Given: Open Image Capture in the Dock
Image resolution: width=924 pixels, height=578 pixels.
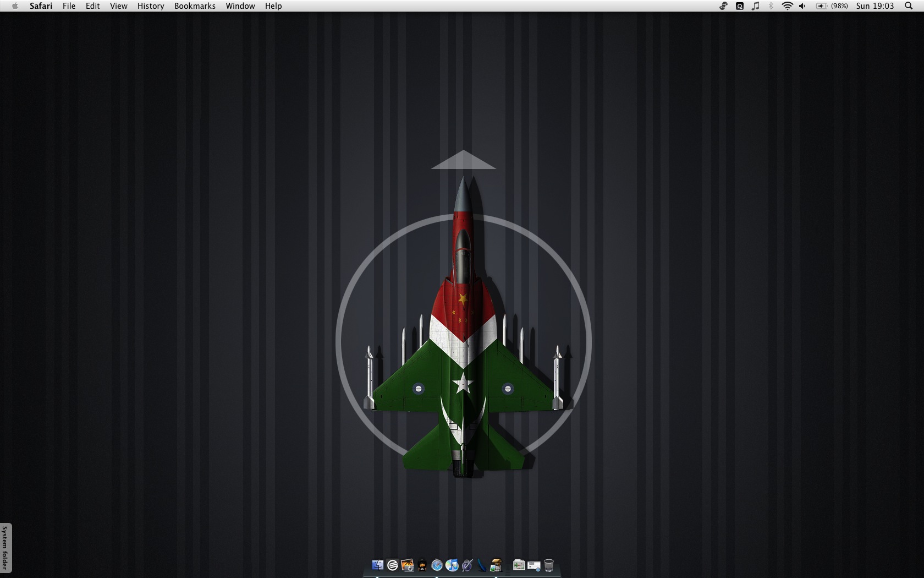Looking at the screenshot, I should (x=407, y=565).
